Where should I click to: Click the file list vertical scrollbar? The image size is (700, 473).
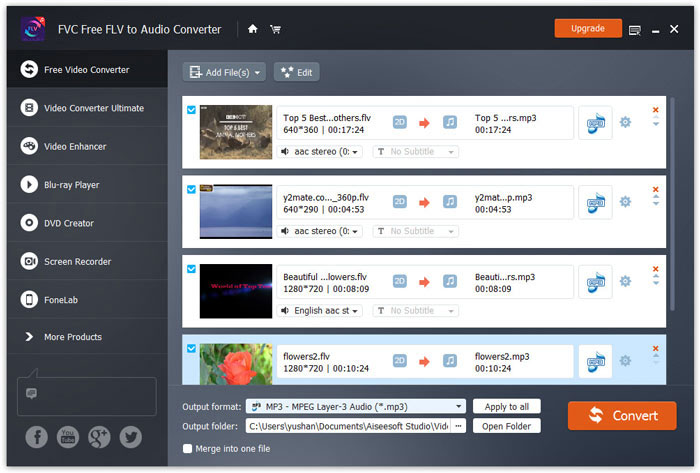(672, 204)
